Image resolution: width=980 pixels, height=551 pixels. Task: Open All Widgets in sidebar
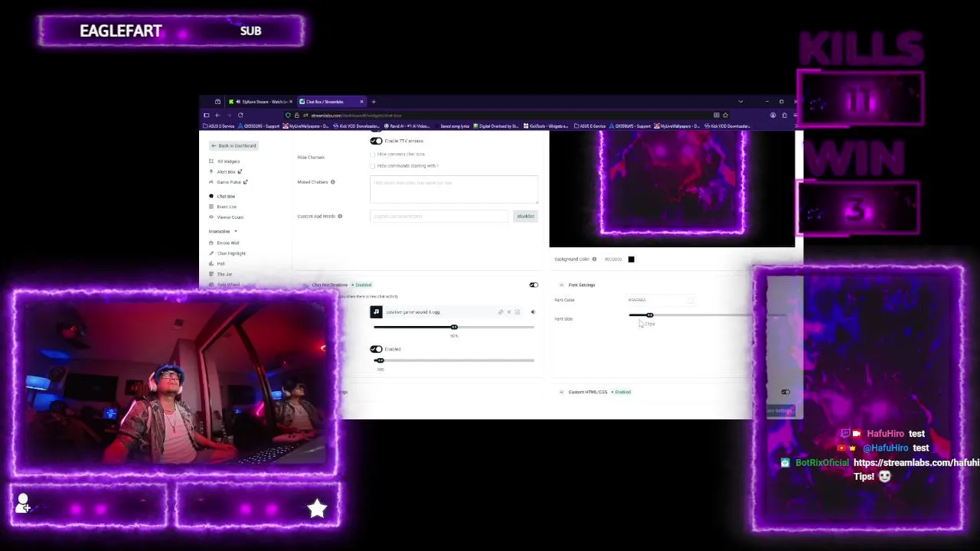coord(228,161)
